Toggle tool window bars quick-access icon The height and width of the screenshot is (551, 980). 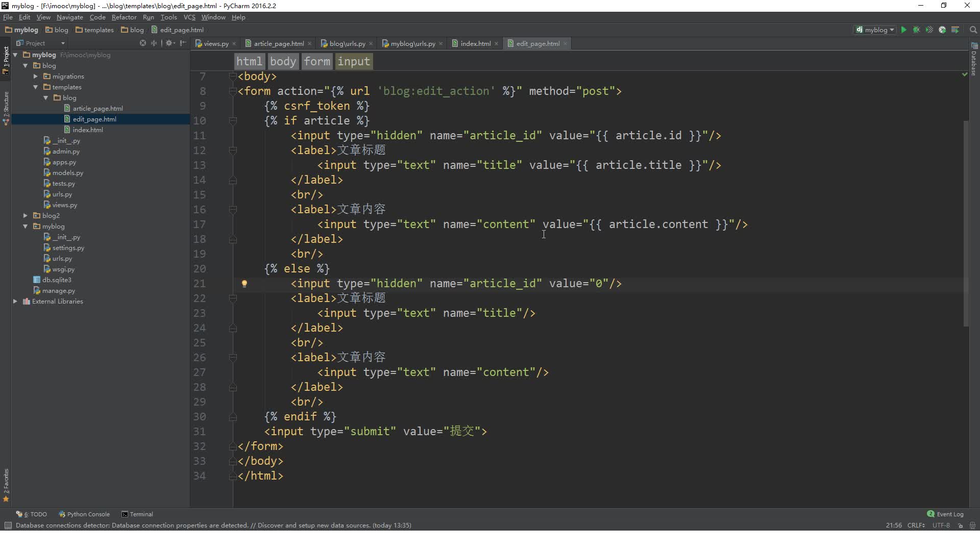(x=8, y=525)
